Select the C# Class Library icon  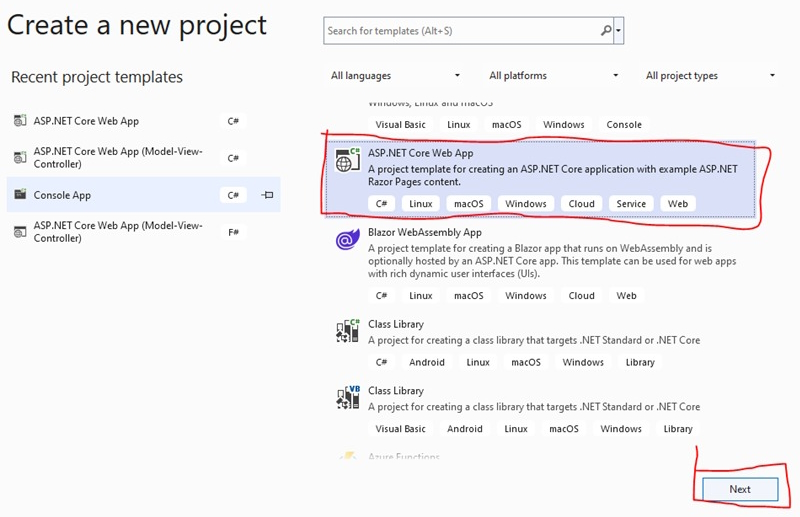(347, 331)
